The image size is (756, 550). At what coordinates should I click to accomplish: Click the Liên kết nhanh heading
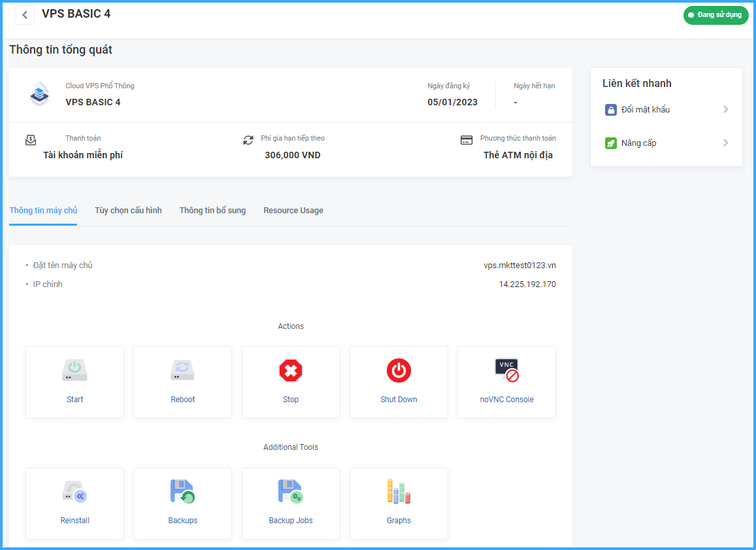[x=637, y=84]
